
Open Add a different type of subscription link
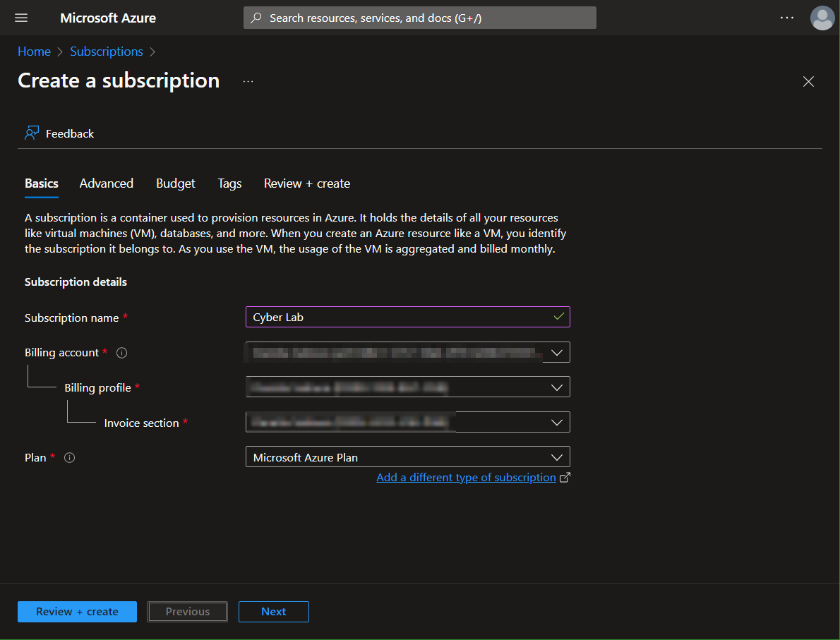pos(466,478)
